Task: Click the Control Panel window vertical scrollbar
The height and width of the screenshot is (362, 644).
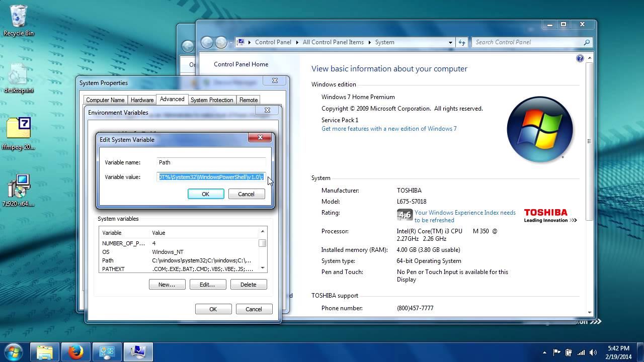Action: (589, 141)
